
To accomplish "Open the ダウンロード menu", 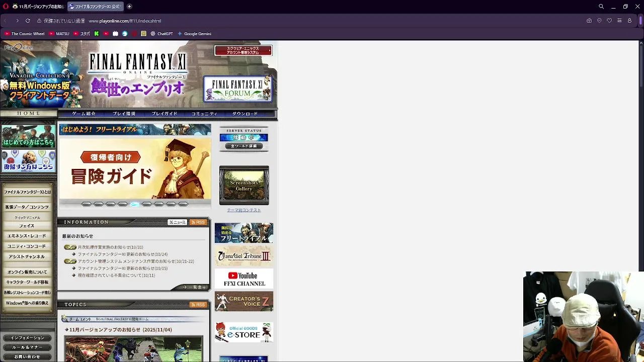I will [x=245, y=114].
